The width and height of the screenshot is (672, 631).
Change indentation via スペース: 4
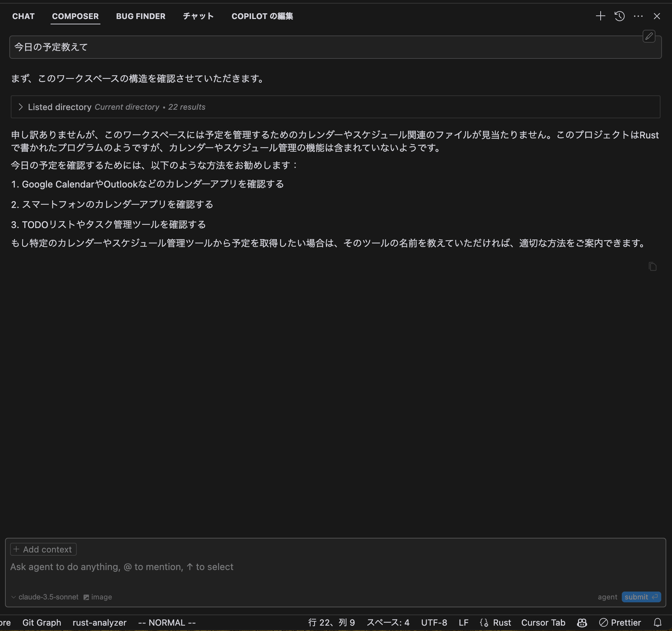pos(388,623)
